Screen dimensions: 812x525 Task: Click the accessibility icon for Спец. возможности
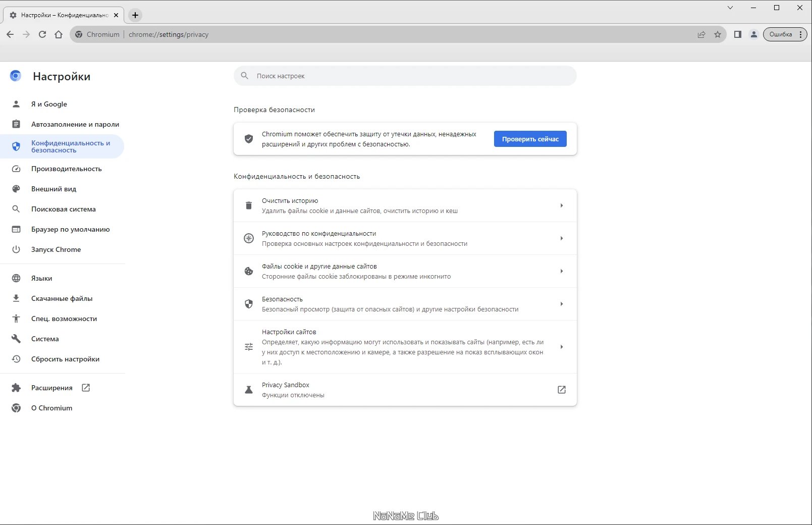tap(16, 319)
